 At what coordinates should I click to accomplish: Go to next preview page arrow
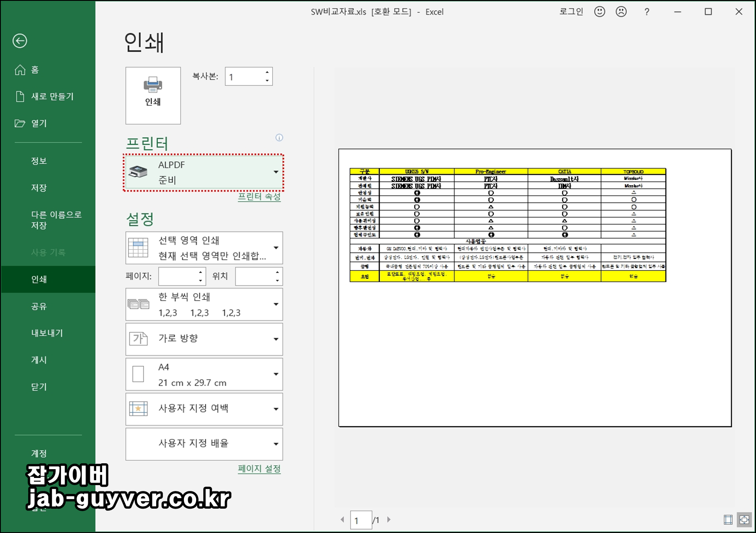pos(389,520)
